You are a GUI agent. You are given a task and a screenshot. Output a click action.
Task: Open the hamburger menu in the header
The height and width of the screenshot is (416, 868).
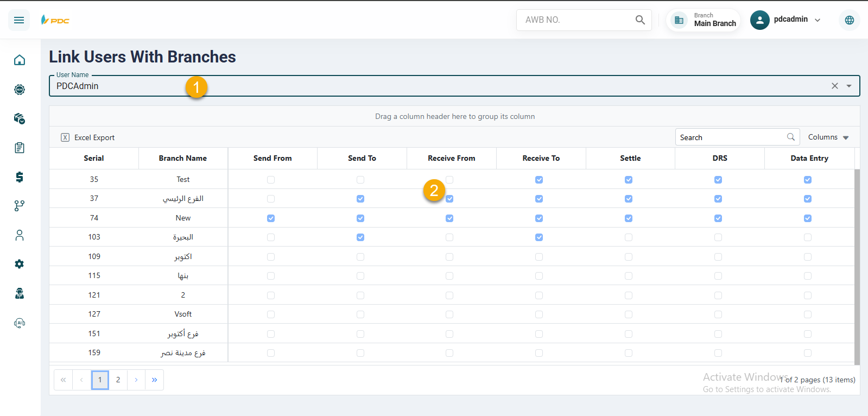tap(19, 20)
